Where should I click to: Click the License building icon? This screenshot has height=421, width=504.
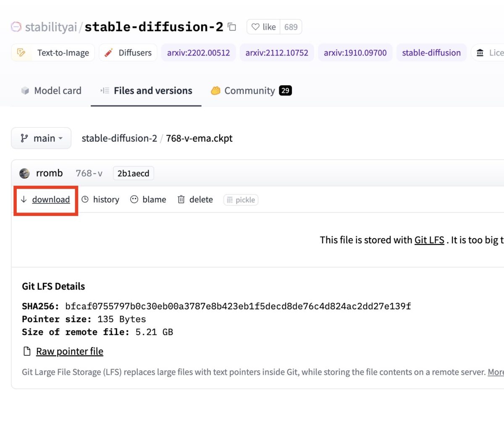[x=480, y=53]
